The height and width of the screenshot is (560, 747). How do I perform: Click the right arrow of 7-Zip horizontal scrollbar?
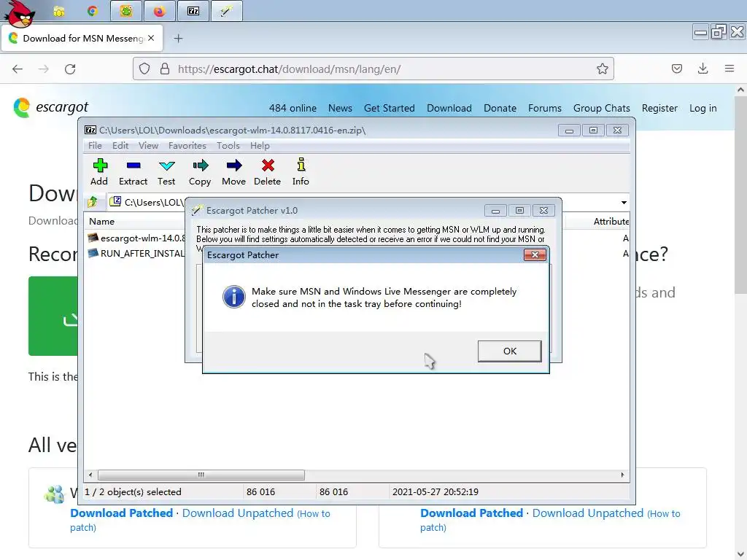click(622, 475)
